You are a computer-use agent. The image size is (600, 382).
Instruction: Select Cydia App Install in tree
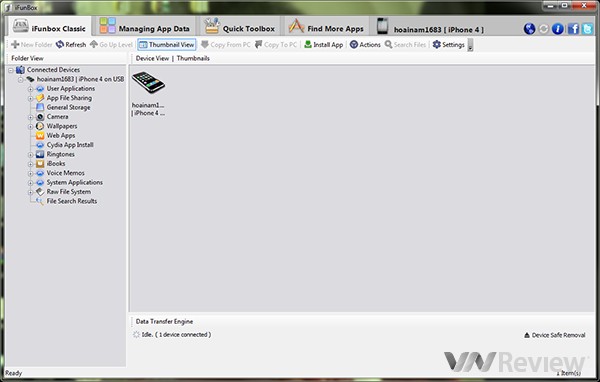70,145
